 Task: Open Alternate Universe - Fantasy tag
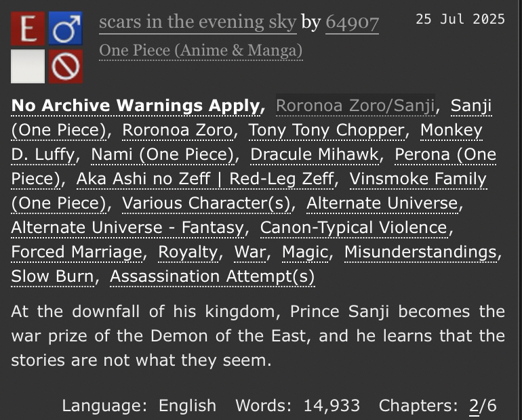pos(127,228)
